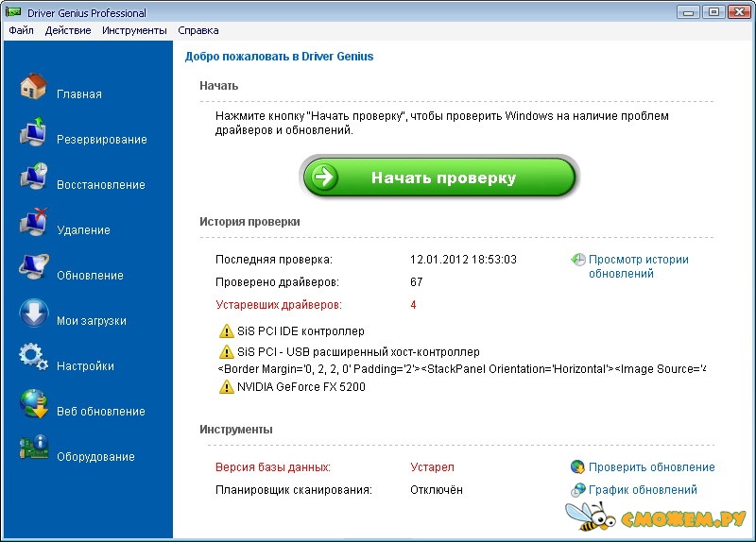Click the Мои загрузки download arrow icon

click(x=33, y=313)
